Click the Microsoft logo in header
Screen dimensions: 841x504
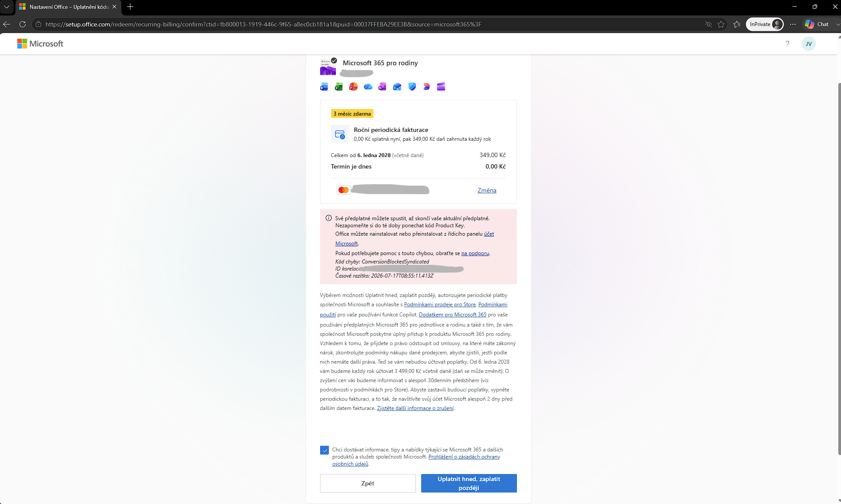point(40,44)
